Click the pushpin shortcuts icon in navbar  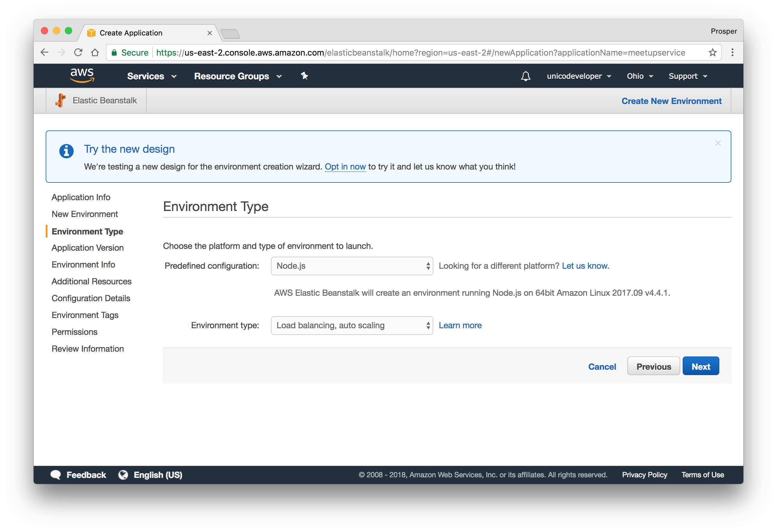point(304,76)
